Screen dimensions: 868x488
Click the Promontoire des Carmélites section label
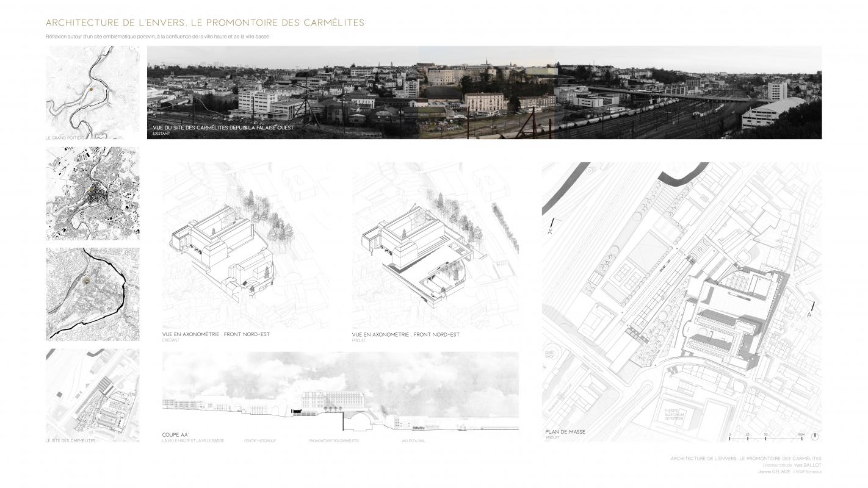pyautogui.click(x=333, y=440)
